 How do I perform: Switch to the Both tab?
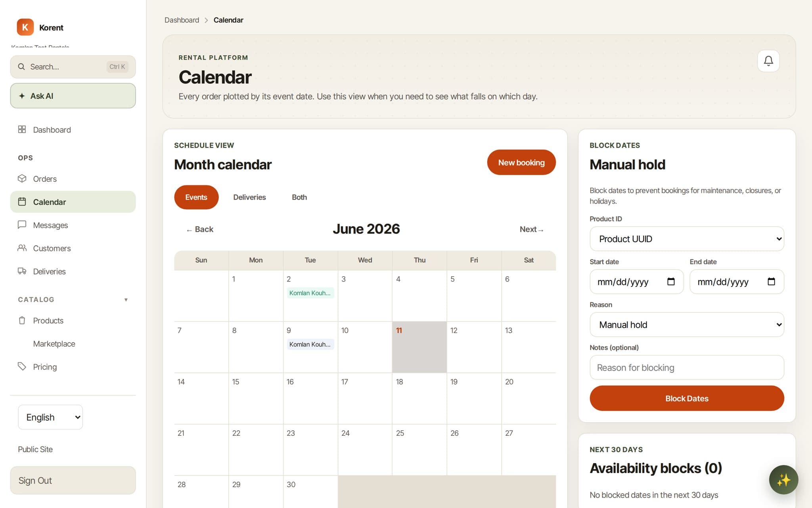299,197
